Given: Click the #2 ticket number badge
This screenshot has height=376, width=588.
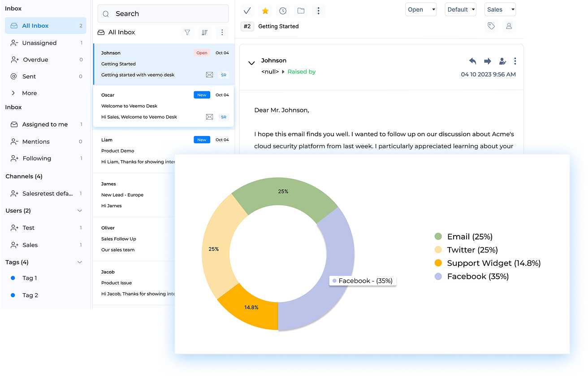Looking at the screenshot, I should coord(247,26).
